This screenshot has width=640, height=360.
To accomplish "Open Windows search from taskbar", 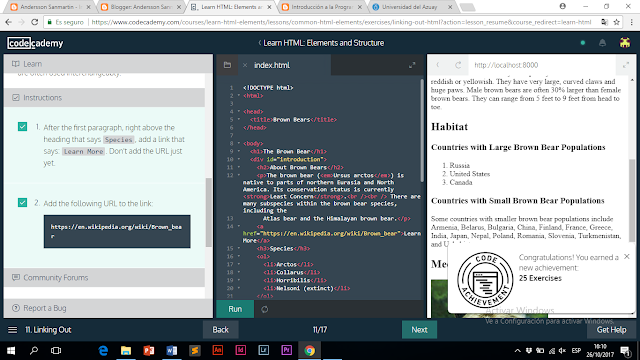I will pos(34,351).
